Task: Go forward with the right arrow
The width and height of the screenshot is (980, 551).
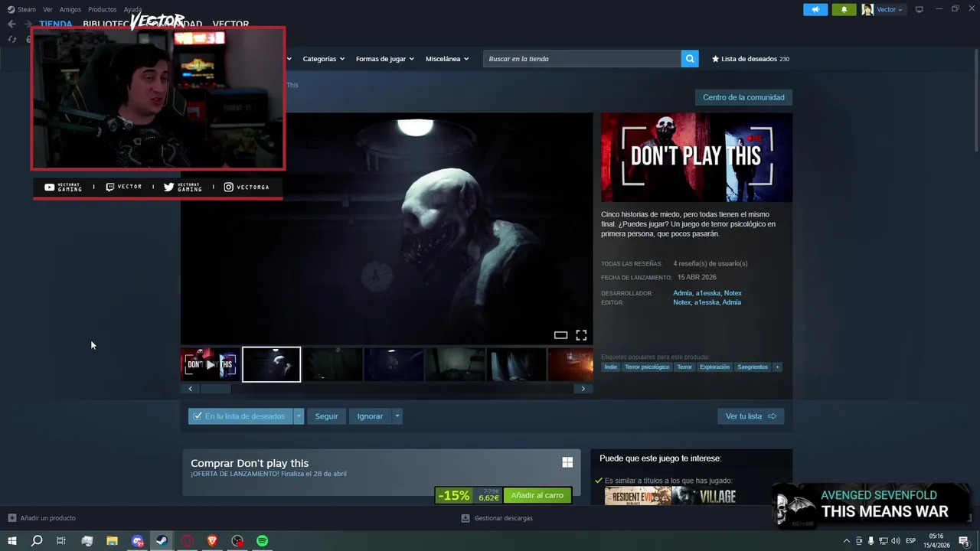Action: coord(28,24)
